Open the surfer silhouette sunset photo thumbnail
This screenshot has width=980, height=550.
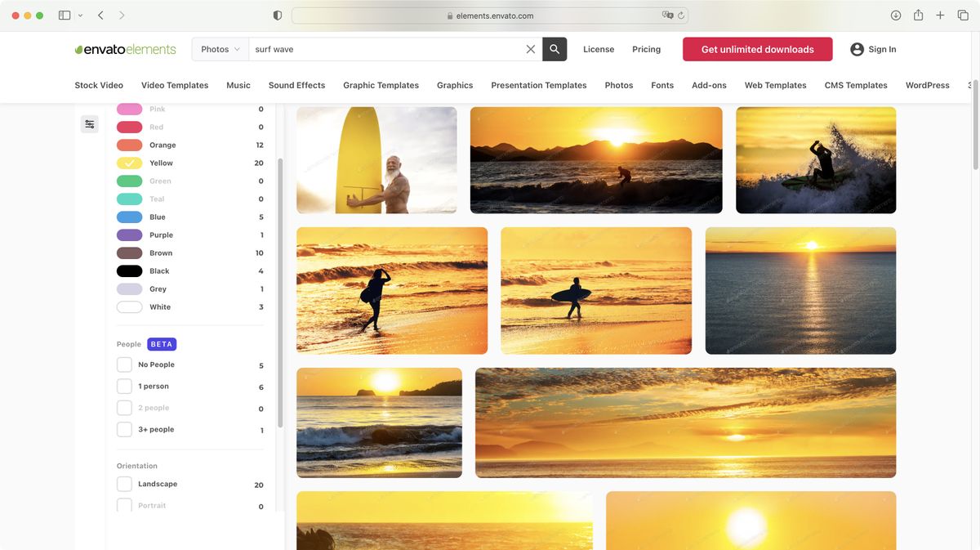click(596, 290)
